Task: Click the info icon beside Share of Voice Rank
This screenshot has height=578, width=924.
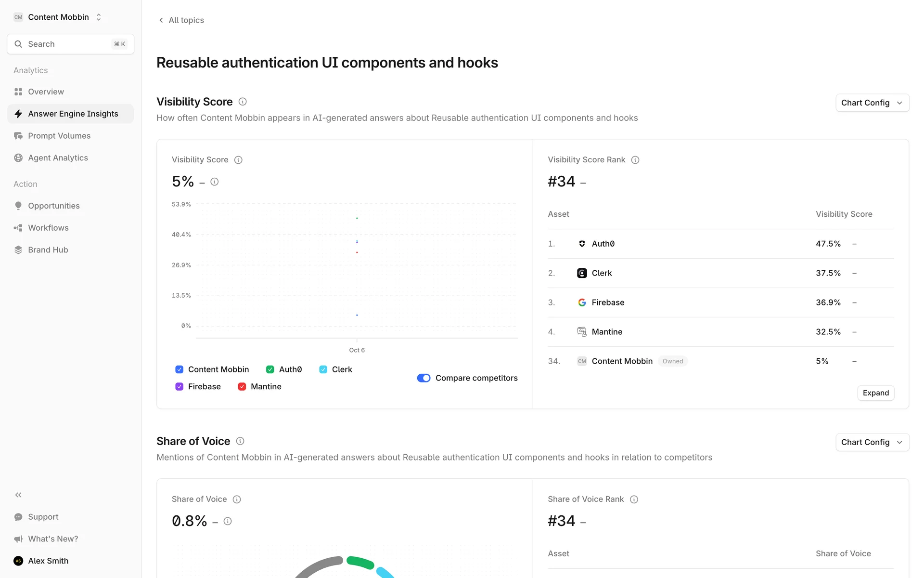Action: point(634,499)
